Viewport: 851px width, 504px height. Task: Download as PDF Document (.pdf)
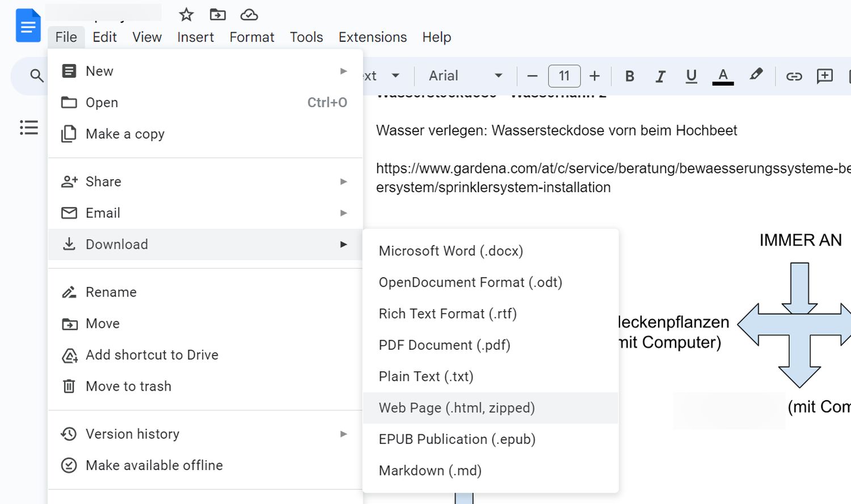tap(444, 345)
